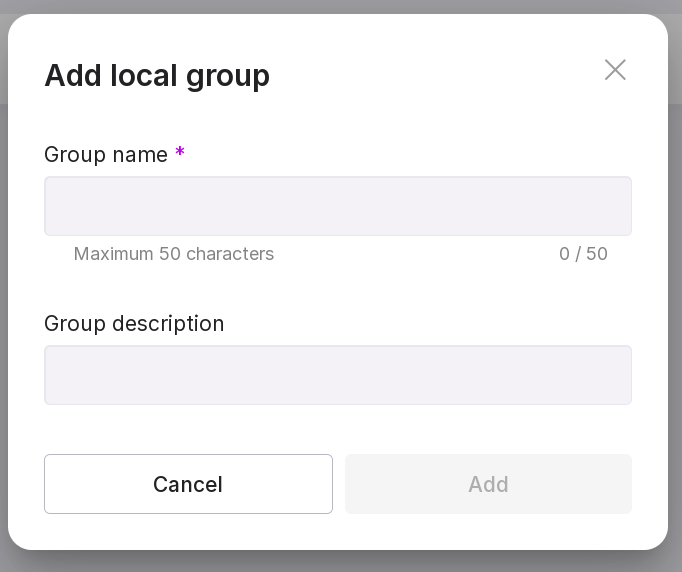Click the word "Cancel" in the footer
This screenshot has height=572, width=682.
pos(188,484)
